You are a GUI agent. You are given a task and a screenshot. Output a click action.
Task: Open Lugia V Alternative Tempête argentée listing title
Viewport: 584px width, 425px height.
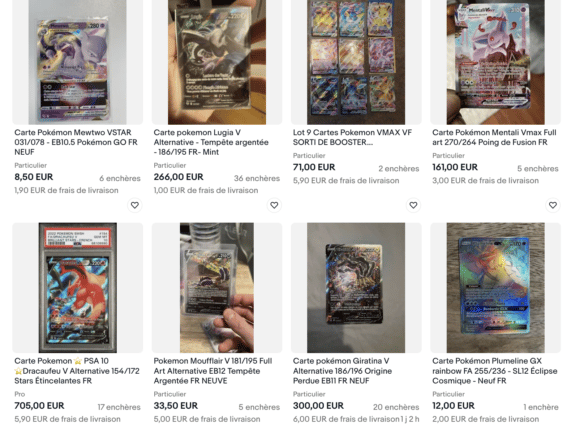click(x=211, y=142)
